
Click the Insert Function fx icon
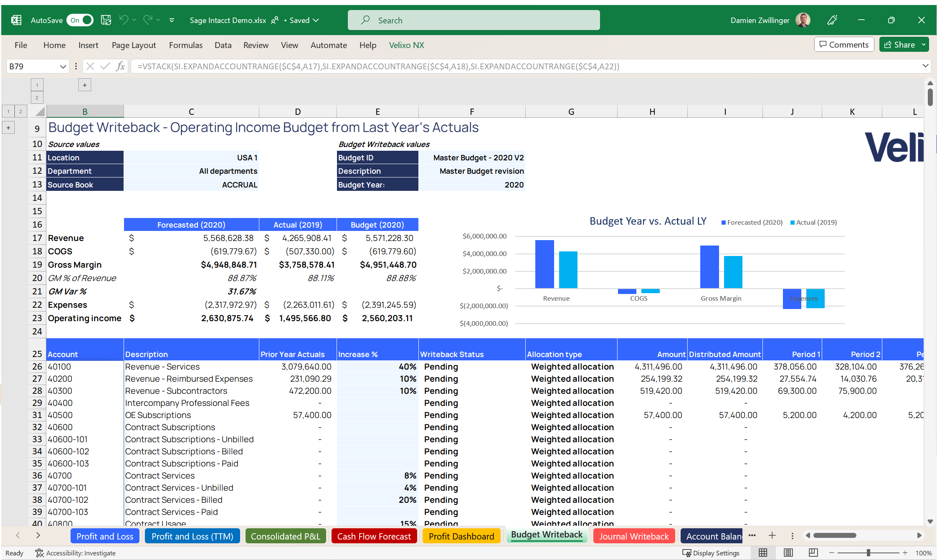(x=120, y=66)
